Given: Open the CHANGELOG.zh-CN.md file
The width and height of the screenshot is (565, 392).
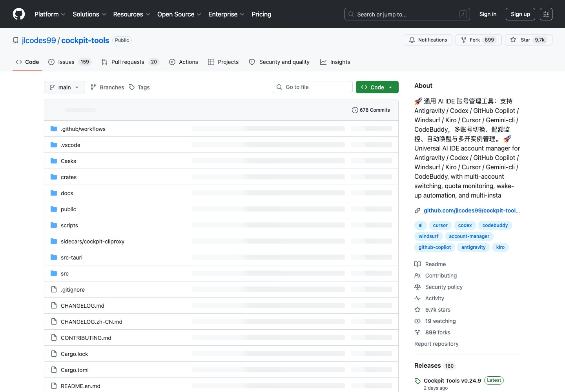Looking at the screenshot, I should pos(91,322).
